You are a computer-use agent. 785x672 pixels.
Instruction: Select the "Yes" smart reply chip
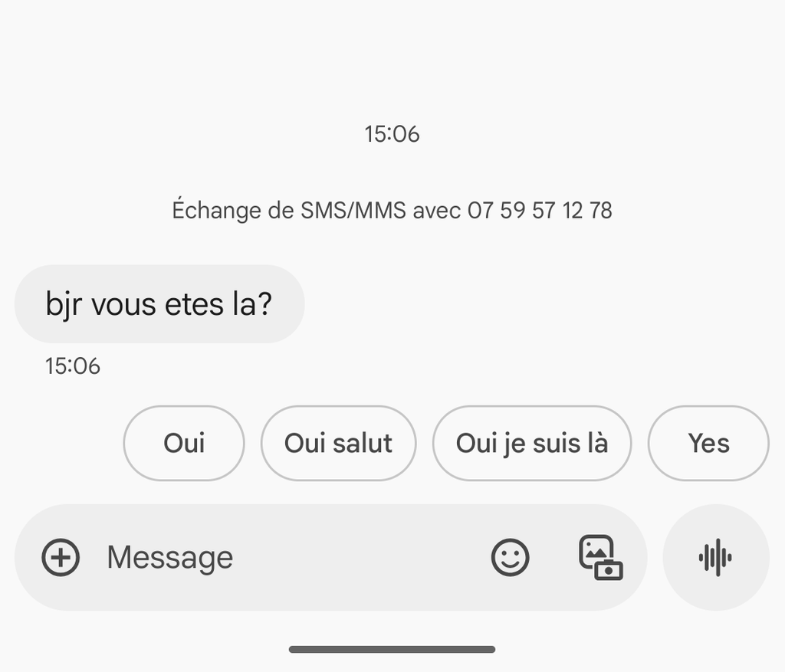[x=708, y=443]
